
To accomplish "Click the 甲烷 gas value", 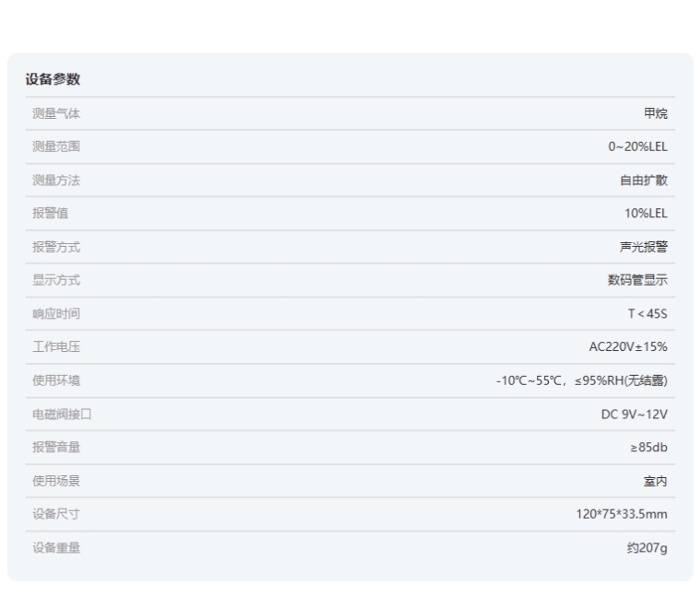I will [x=655, y=113].
